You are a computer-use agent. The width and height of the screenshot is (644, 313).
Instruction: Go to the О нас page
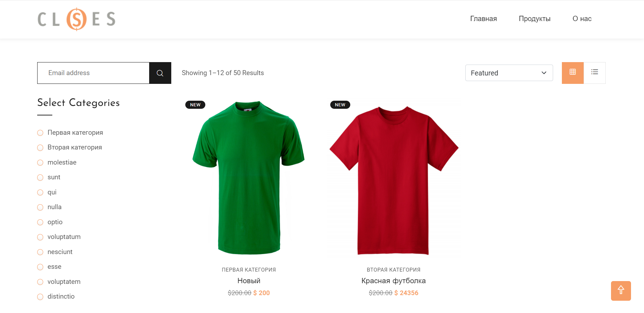tap(582, 19)
